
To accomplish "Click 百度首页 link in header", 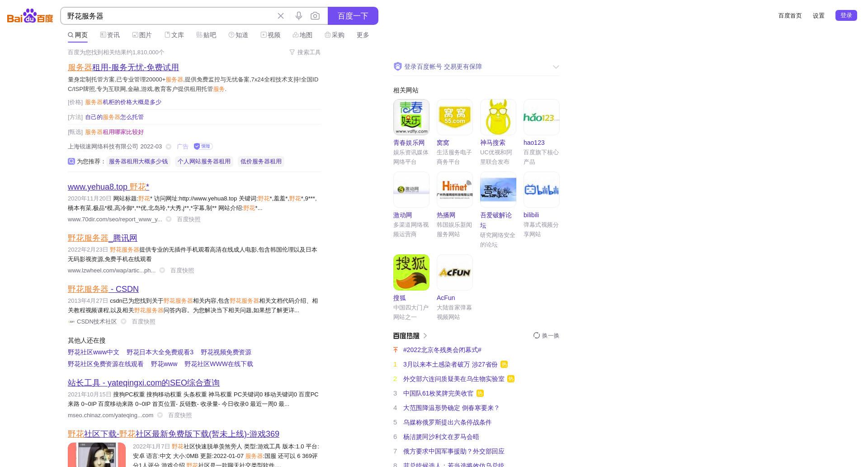I will (x=790, y=16).
